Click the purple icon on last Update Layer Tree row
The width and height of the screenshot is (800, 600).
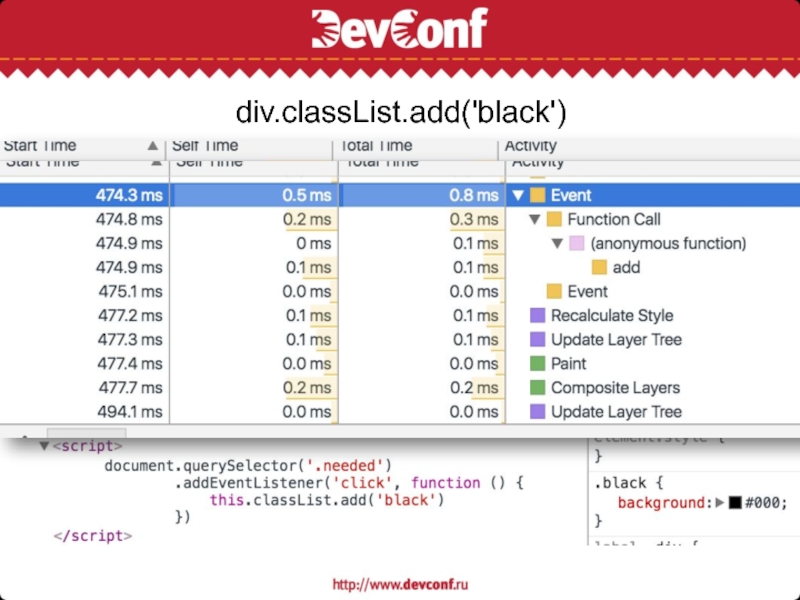(538, 411)
